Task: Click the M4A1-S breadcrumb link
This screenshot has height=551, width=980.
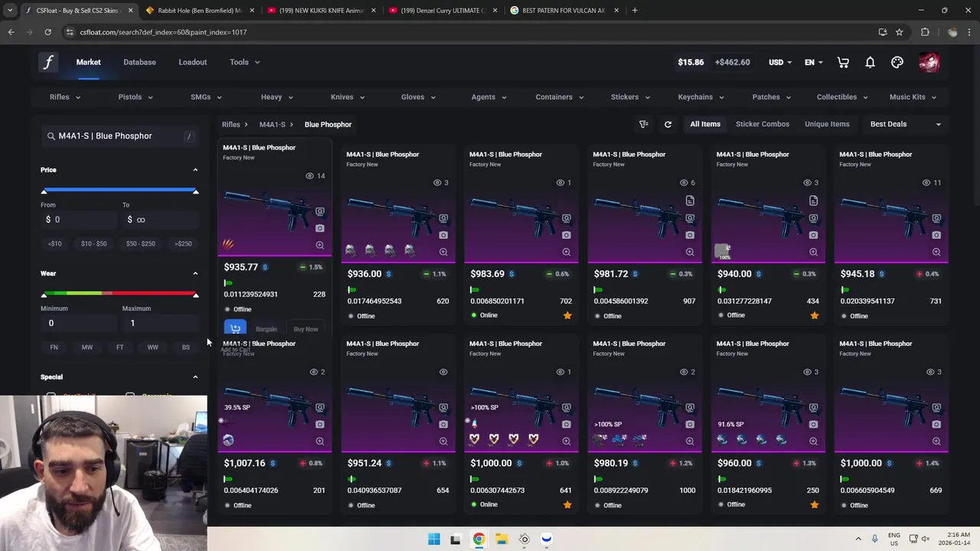Action: pyautogui.click(x=272, y=124)
